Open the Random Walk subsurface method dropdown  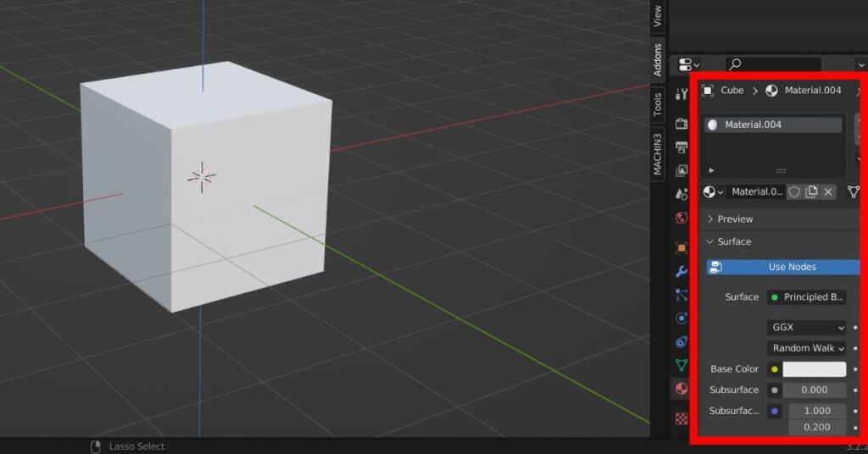click(x=807, y=348)
